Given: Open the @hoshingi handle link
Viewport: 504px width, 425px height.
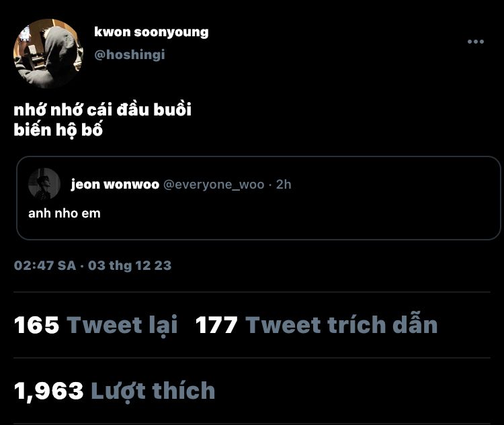Looking at the screenshot, I should click(130, 54).
